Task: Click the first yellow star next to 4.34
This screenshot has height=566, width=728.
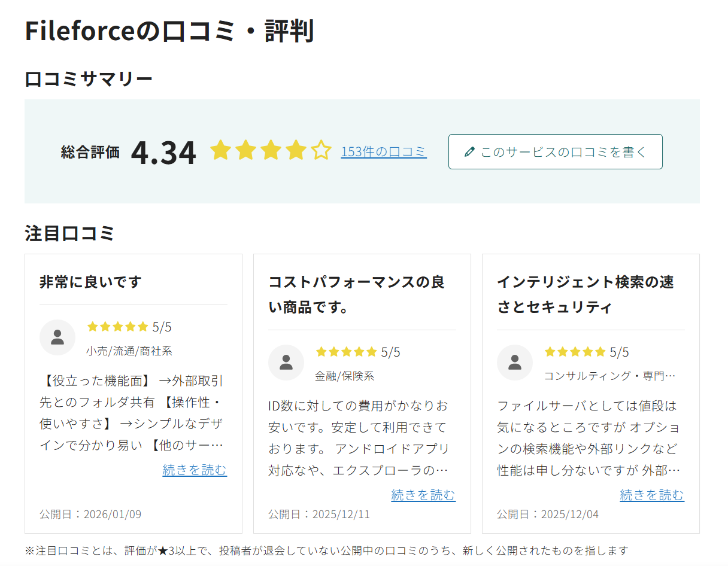Action: pos(220,151)
